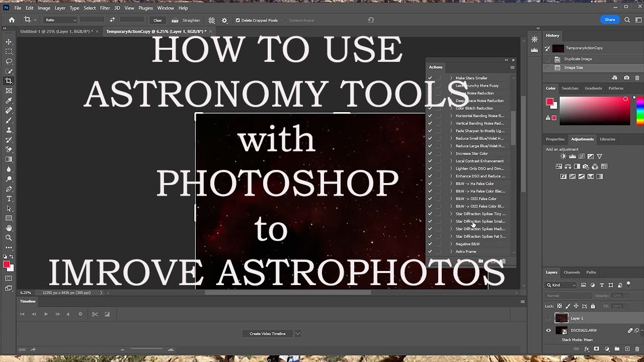The width and height of the screenshot is (644, 362).
Task: Open the Ratio crop preset dropdown
Action: [60, 20]
